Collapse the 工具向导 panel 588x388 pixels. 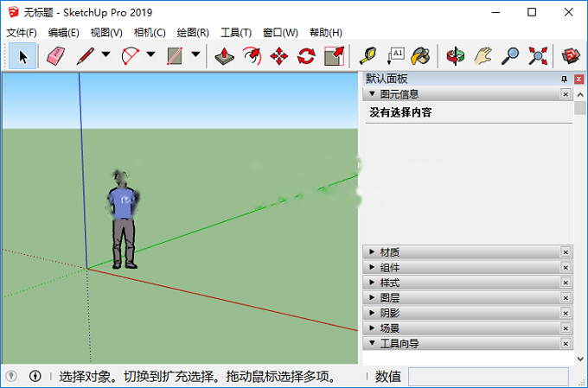pos(372,343)
